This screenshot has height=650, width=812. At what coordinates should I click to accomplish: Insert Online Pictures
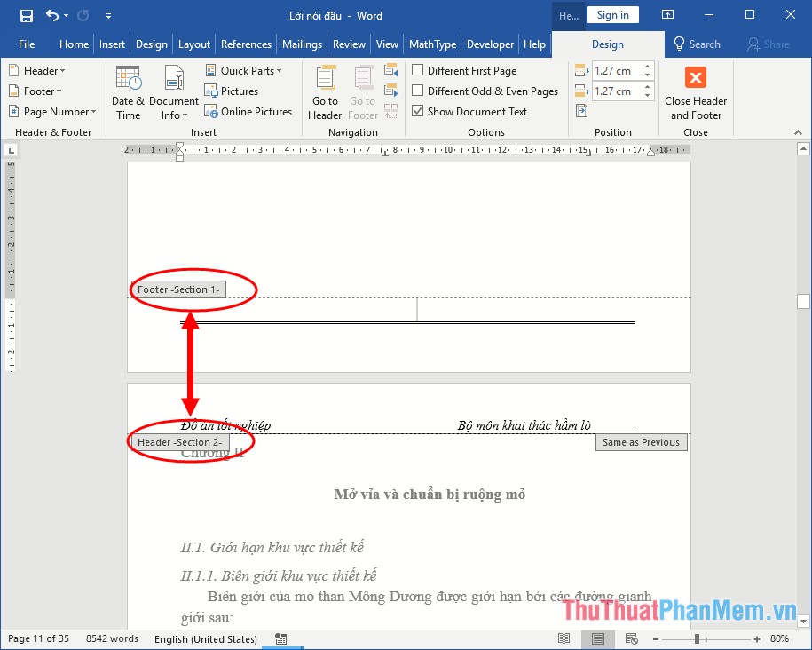[248, 111]
